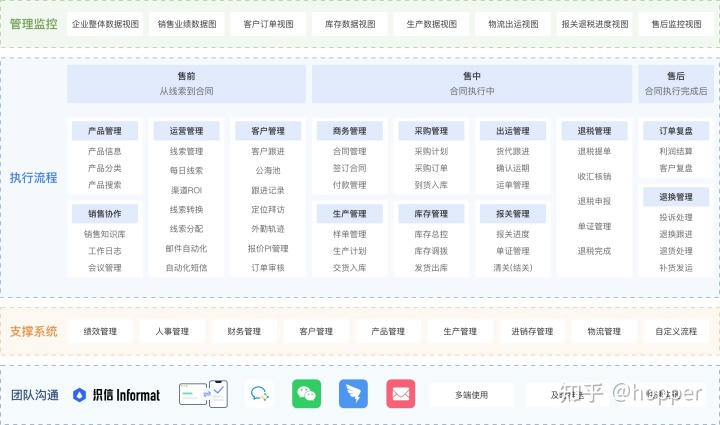Click the red mail envelope icon
Image resolution: width=720 pixels, height=425 pixels.
pos(401,394)
